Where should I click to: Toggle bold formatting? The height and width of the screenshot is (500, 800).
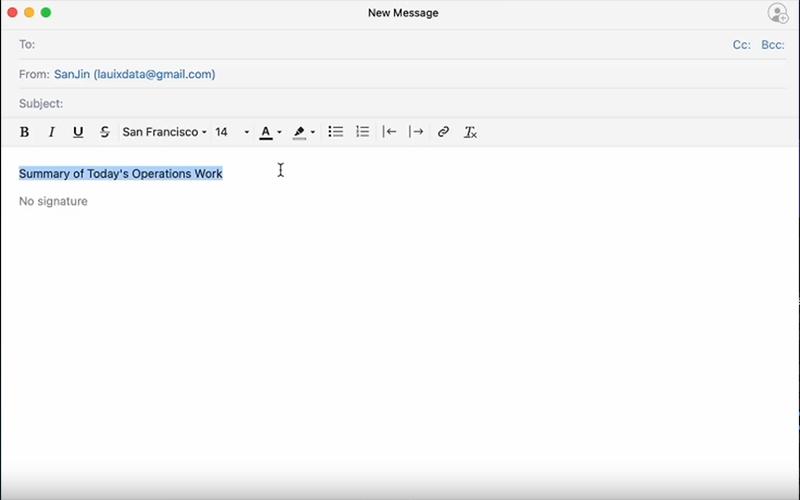click(24, 132)
